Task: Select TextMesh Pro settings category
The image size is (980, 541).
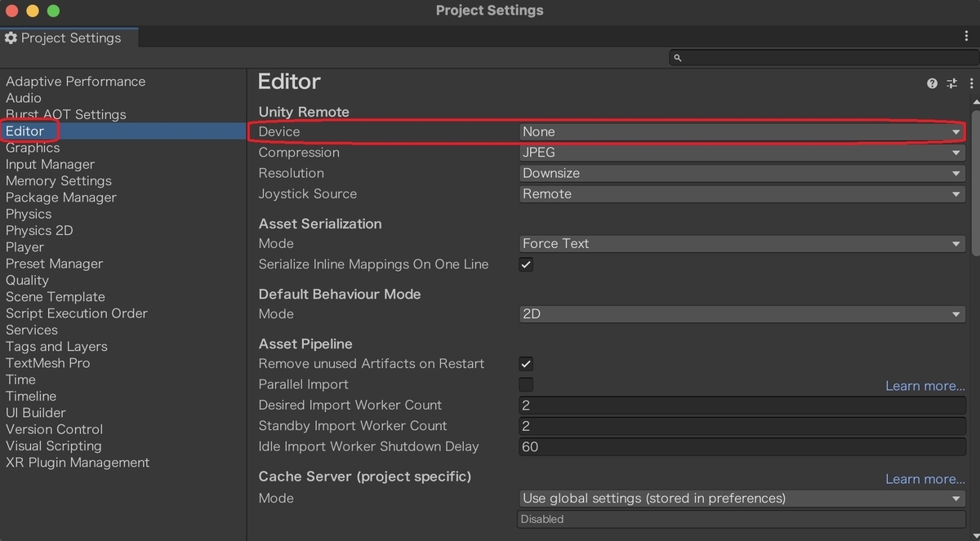Action: click(x=48, y=363)
